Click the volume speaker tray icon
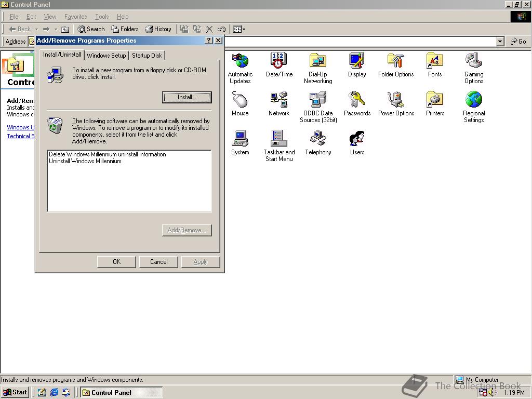The image size is (532, 399). (x=493, y=393)
